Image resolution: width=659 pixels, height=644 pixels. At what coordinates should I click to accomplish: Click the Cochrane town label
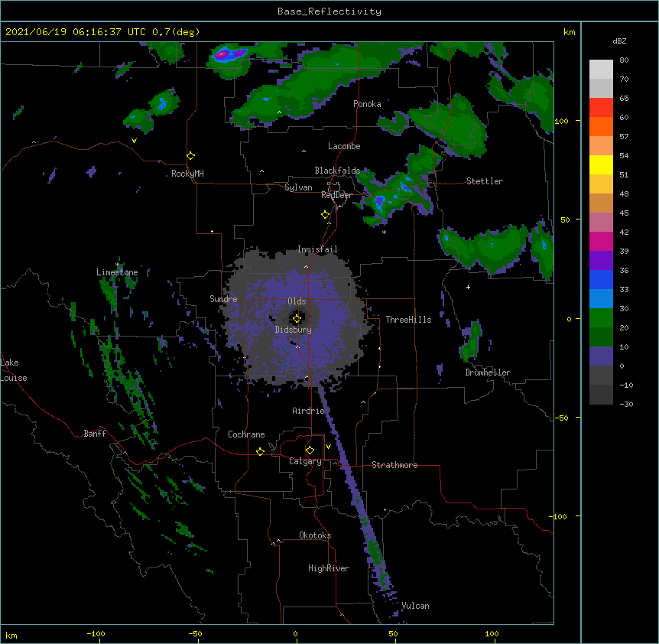[x=246, y=434]
